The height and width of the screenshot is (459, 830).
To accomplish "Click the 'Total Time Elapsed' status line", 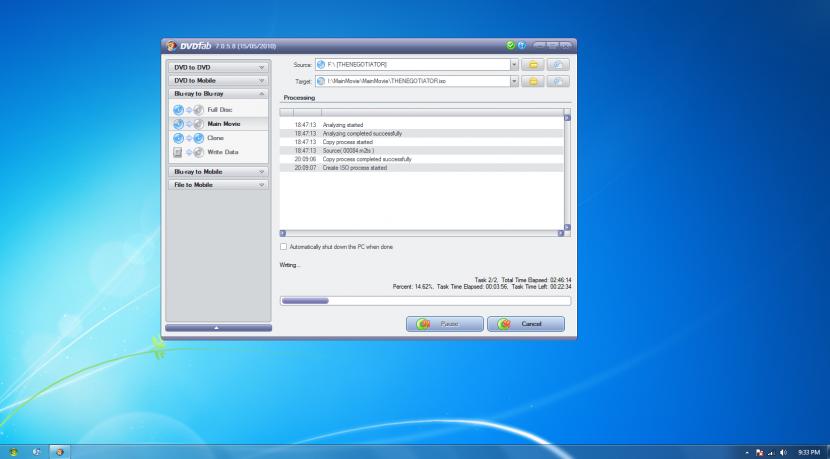I will tap(523, 280).
